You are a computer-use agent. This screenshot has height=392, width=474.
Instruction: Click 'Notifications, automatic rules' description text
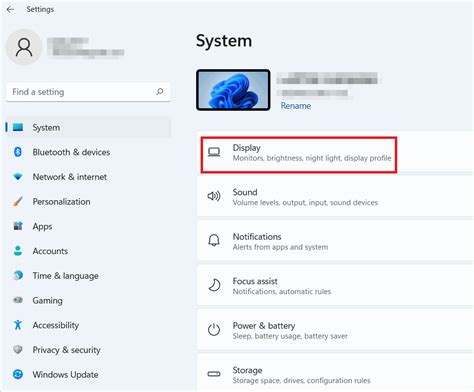click(282, 291)
